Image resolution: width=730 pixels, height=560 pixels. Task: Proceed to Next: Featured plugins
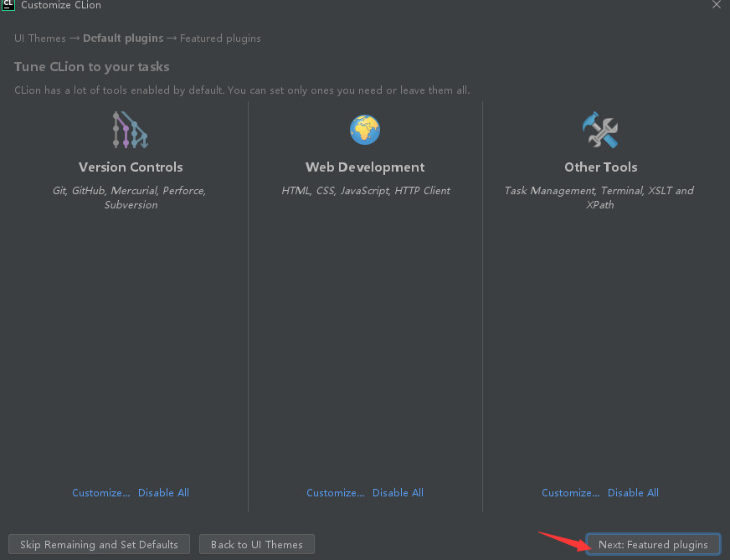(653, 544)
